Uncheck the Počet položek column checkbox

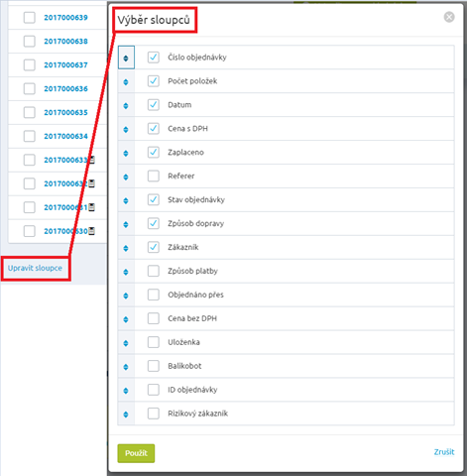[154, 81]
